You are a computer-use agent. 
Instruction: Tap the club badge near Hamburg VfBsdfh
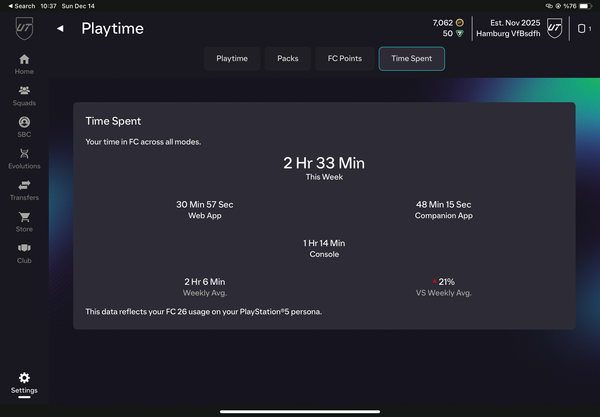click(554, 28)
